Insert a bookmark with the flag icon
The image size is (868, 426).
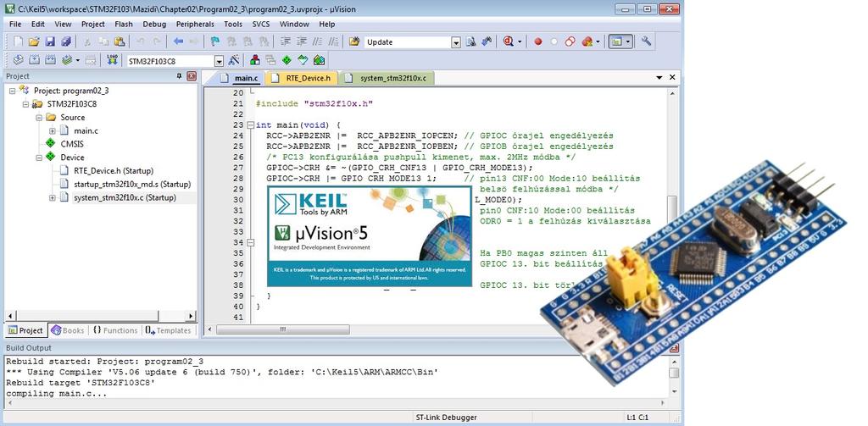click(215, 42)
